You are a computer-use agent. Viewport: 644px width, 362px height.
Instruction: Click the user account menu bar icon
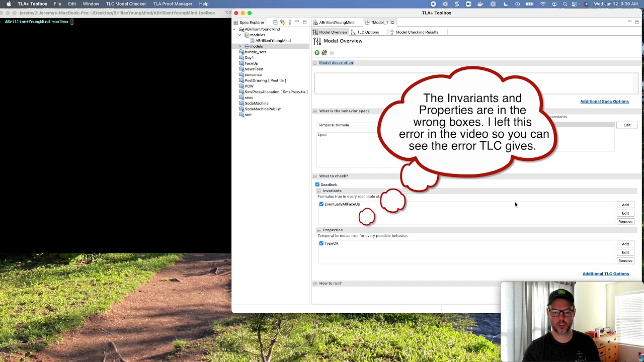(x=554, y=4)
